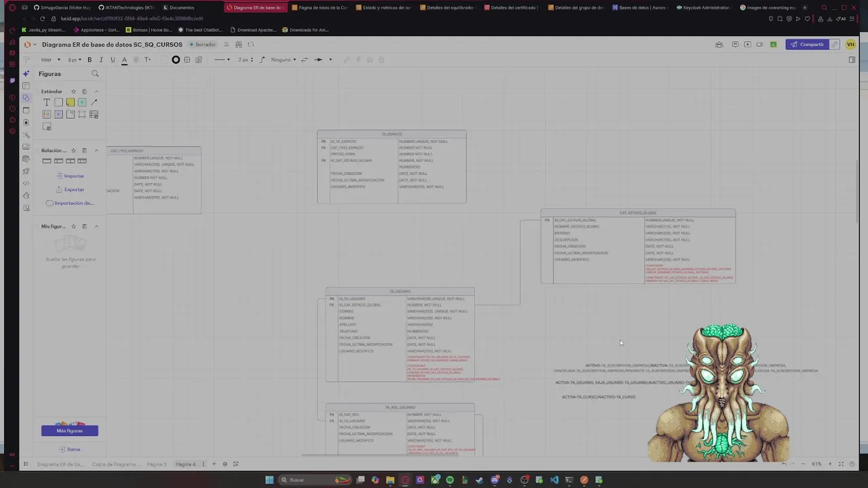
Task: Click the Importar link
Action: point(70,176)
